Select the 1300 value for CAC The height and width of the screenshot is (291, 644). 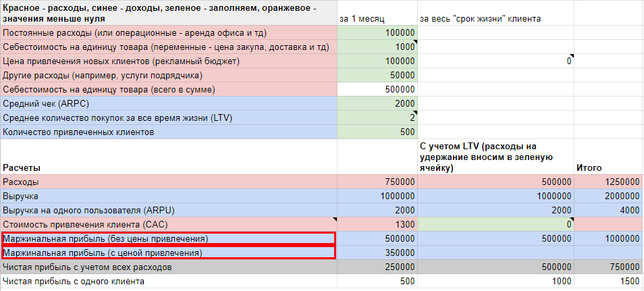tap(377, 224)
